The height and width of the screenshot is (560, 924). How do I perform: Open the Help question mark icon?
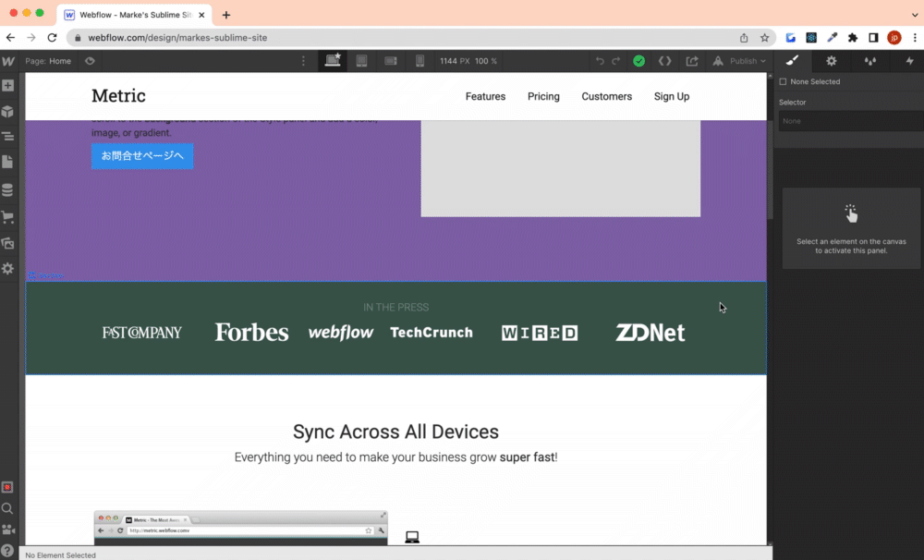click(7, 551)
